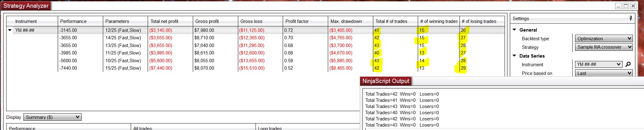Click the Strategy Analyzer title tab
644x130 pixels.
click(26, 6)
